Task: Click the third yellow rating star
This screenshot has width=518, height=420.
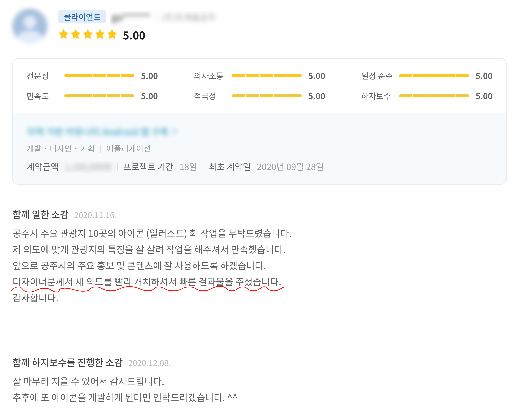Action: 88,35
